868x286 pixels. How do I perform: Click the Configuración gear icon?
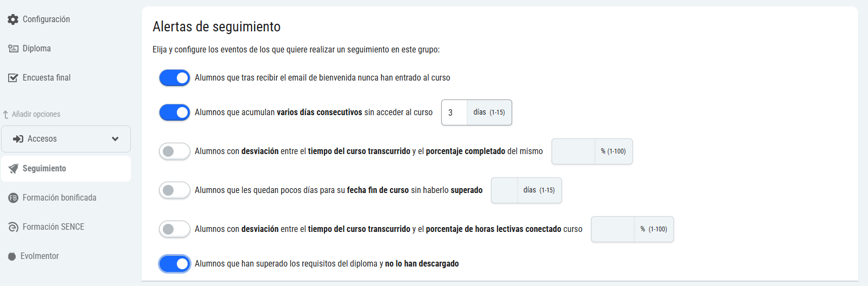[13, 19]
